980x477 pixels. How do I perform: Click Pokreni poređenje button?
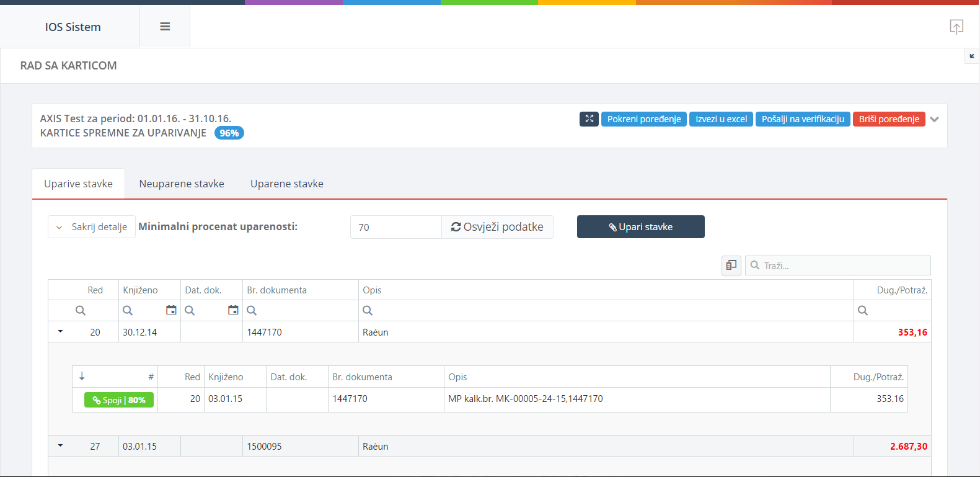tap(643, 119)
